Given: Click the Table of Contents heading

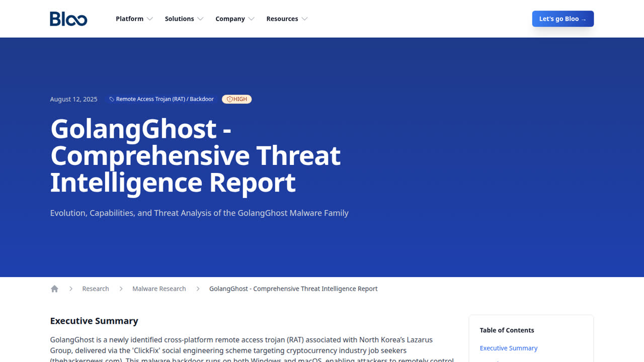Looking at the screenshot, I should 507,330.
